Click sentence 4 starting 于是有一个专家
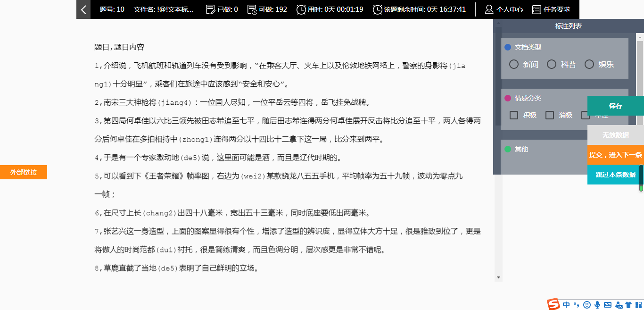The width and height of the screenshot is (644, 310). (218, 158)
